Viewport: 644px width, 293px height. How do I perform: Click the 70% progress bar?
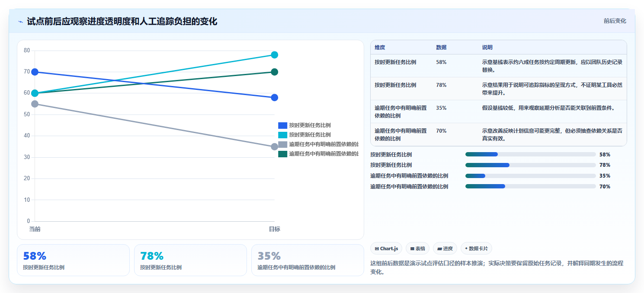(531, 187)
